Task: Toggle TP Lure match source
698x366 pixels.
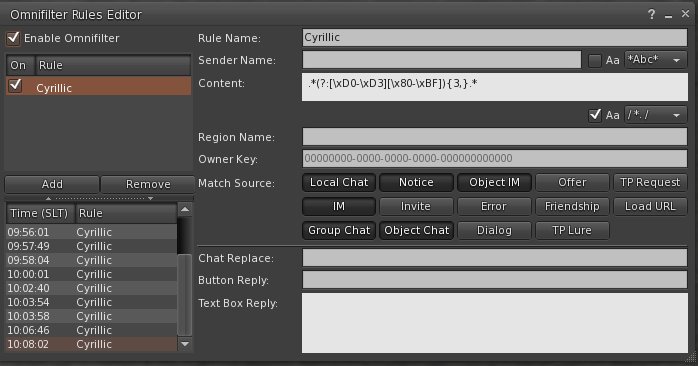Action: pos(572,231)
